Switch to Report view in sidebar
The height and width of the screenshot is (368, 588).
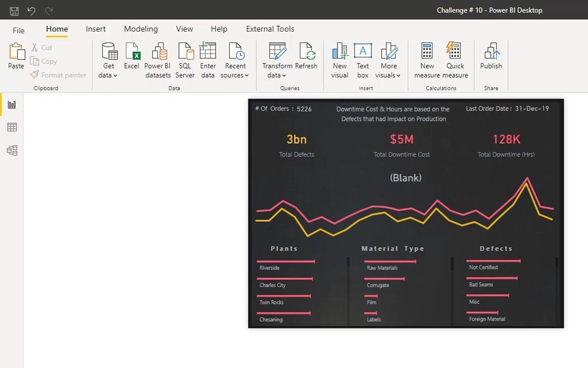click(12, 105)
